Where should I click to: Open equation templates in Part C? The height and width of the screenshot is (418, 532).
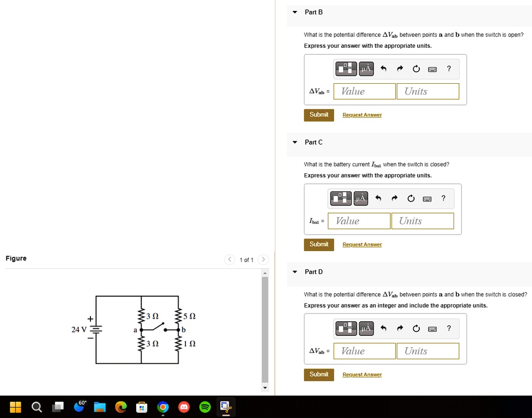pos(340,198)
